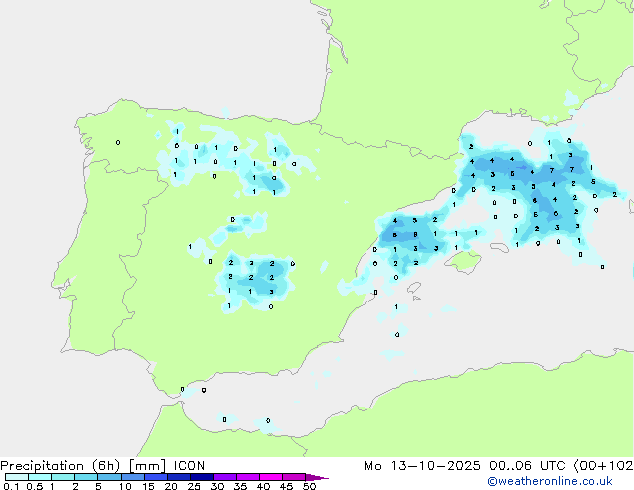Viewport: 634px width, 490px height.
Task: Click the 0.5–1 mm legend color swatch
Action: [40, 477]
